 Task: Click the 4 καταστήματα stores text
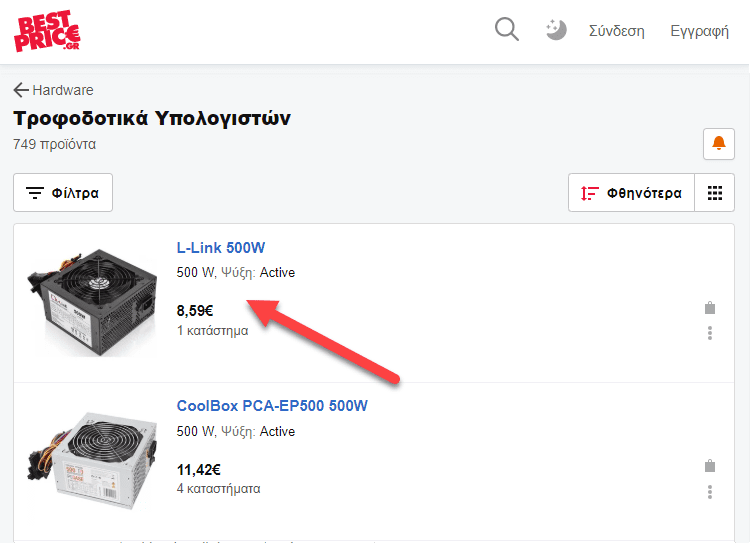click(218, 489)
